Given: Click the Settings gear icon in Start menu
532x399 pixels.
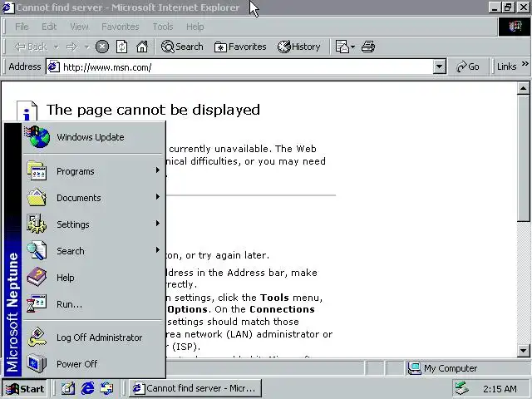Looking at the screenshot, I should coord(37,224).
